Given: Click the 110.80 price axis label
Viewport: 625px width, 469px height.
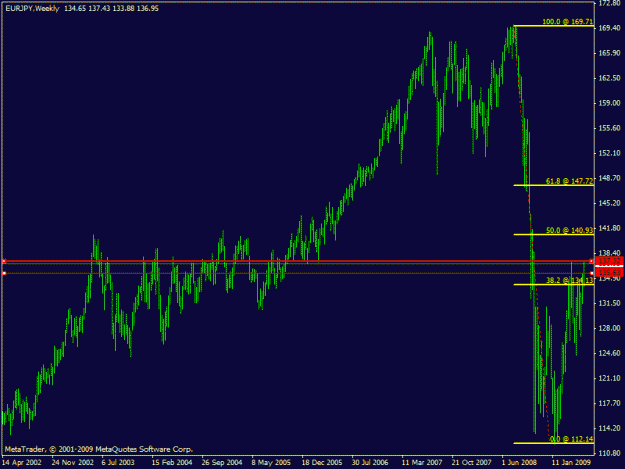Looking at the screenshot, I should click(609, 453).
